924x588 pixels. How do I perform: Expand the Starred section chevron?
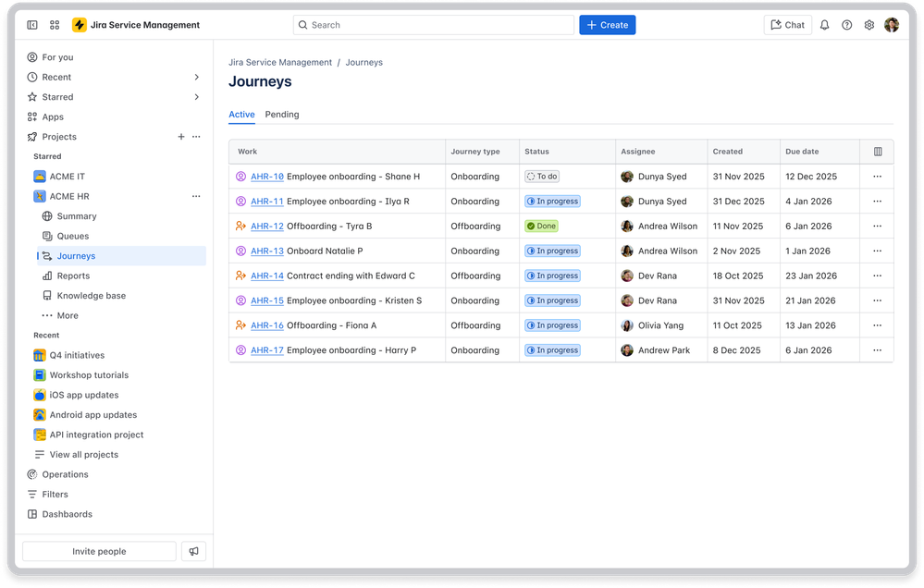[197, 97]
